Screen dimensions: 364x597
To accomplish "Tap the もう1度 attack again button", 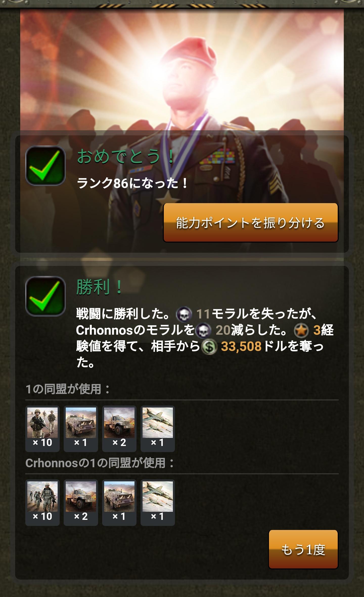I will 303,549.
